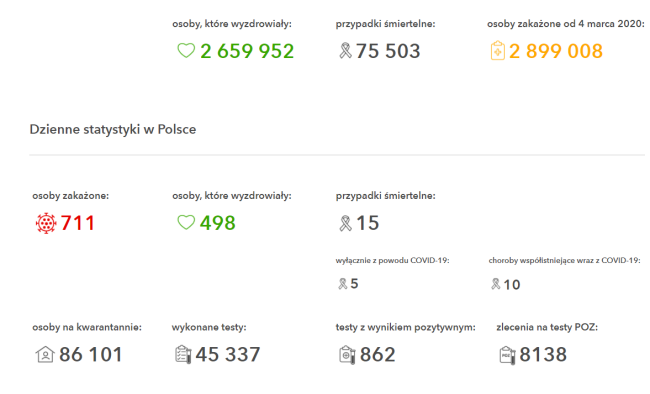Click the ribbon icon beside daily deaths 15
The height and width of the screenshot is (394, 650).
coord(345,223)
